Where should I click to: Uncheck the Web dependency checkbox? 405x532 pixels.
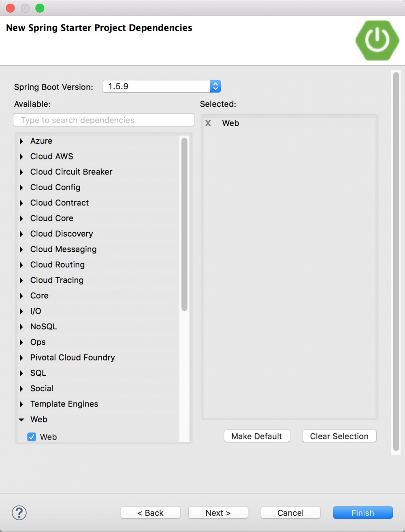(32, 437)
